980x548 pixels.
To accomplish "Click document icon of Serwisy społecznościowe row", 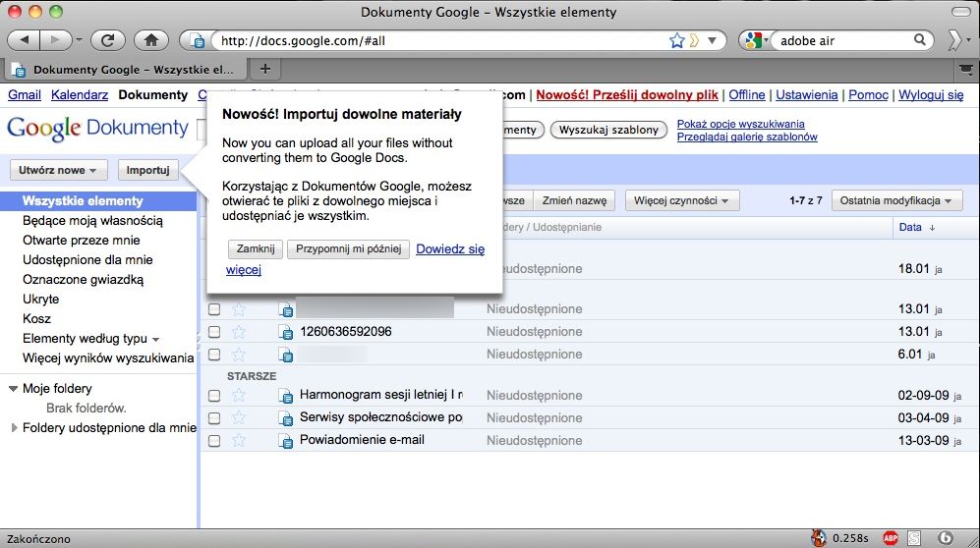I will pos(286,418).
